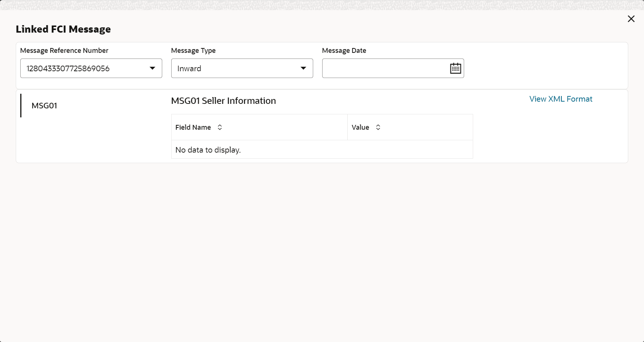Expand the Message Type dropdown arrow
Image resolution: width=644 pixels, height=342 pixels.
click(x=303, y=68)
